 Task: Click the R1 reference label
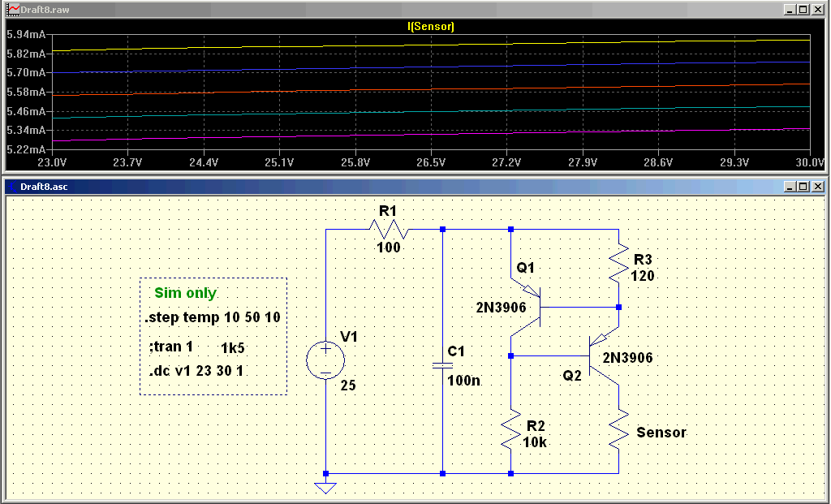pyautogui.click(x=387, y=211)
